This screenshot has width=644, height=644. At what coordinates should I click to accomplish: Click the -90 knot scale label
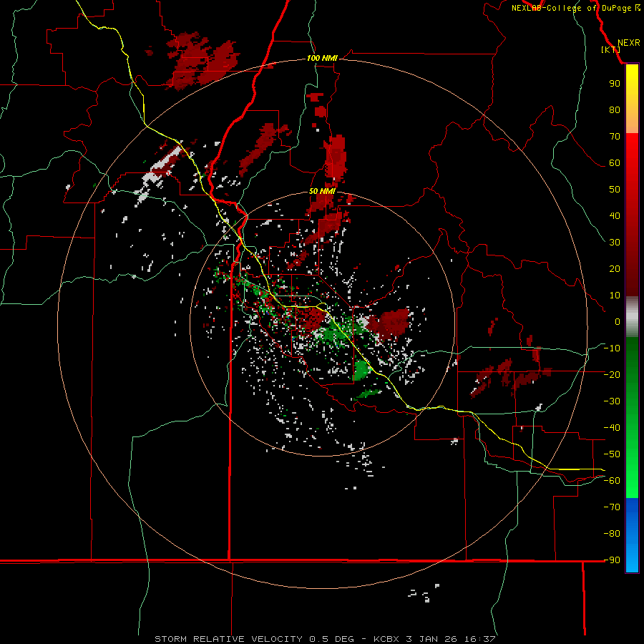point(612,560)
